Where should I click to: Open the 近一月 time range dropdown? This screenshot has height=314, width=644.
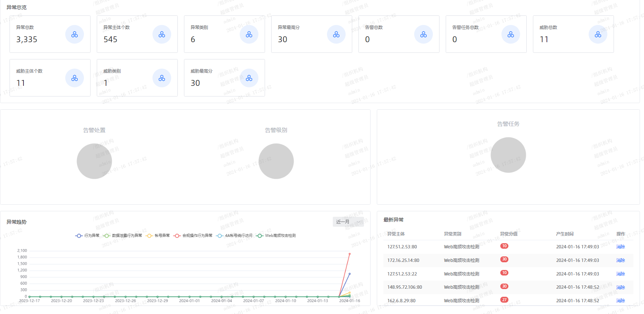click(348, 222)
